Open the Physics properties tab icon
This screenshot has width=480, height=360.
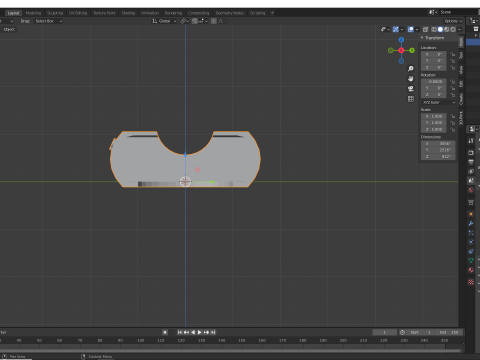(471, 242)
